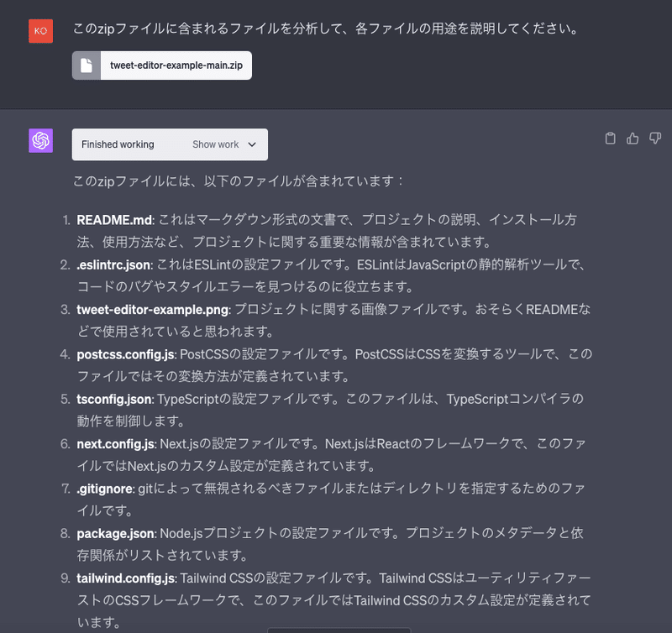Click the README.md file name

click(114, 220)
